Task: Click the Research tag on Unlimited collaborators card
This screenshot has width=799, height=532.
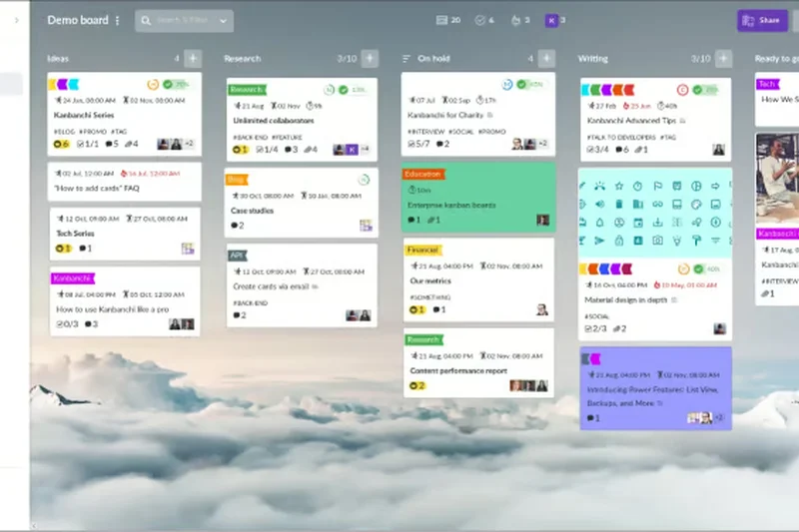Action: [246, 90]
